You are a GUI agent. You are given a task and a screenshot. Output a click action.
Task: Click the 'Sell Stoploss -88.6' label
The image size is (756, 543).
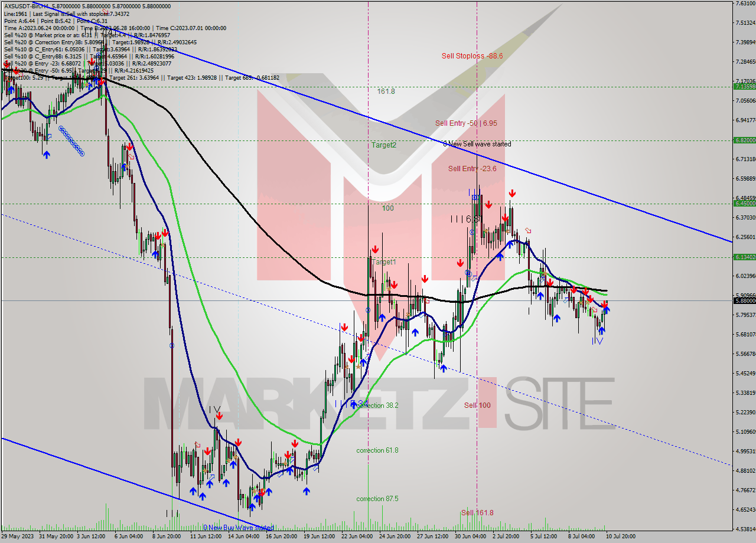[472, 56]
